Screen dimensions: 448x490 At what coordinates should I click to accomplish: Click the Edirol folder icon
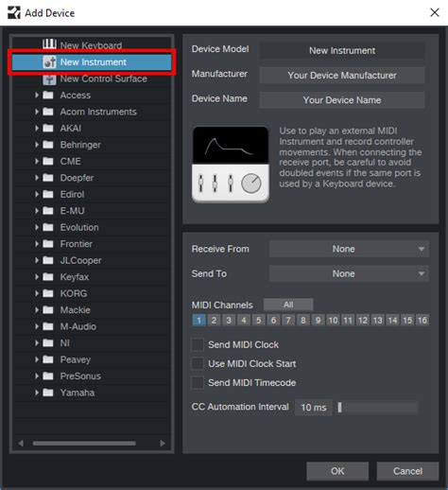pos(48,194)
